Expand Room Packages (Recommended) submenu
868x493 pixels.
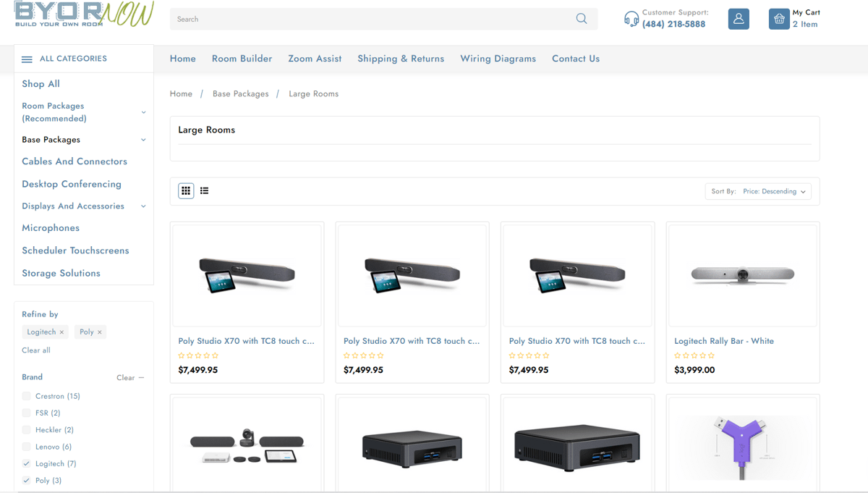[x=143, y=112]
